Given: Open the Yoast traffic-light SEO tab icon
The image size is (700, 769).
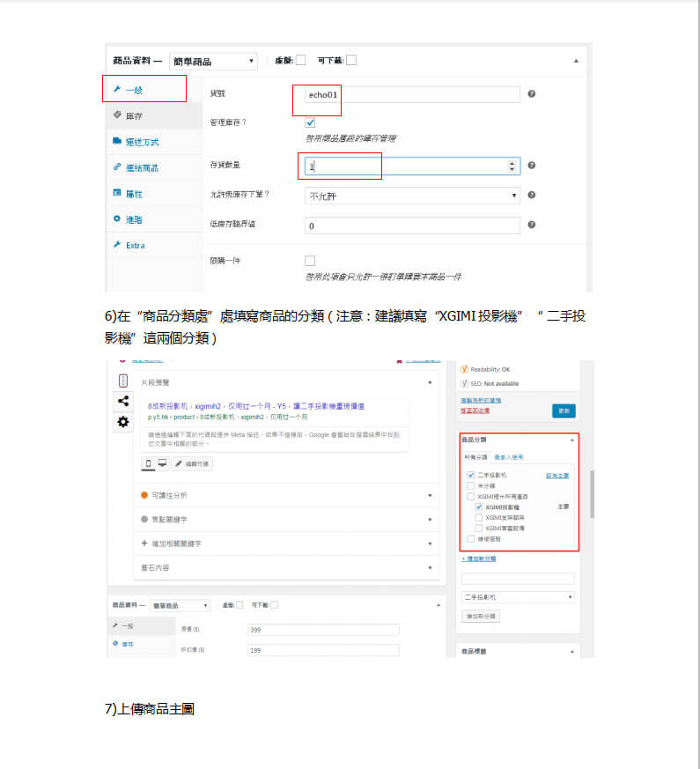Looking at the screenshot, I should (123, 381).
